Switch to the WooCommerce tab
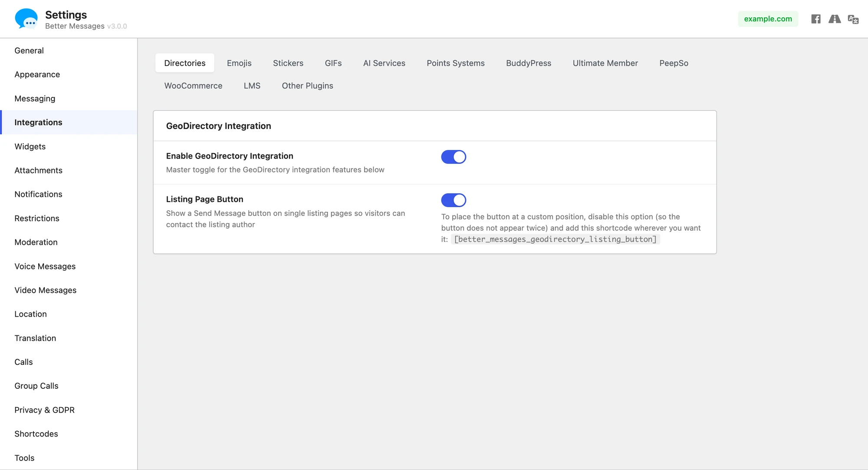 click(x=193, y=86)
